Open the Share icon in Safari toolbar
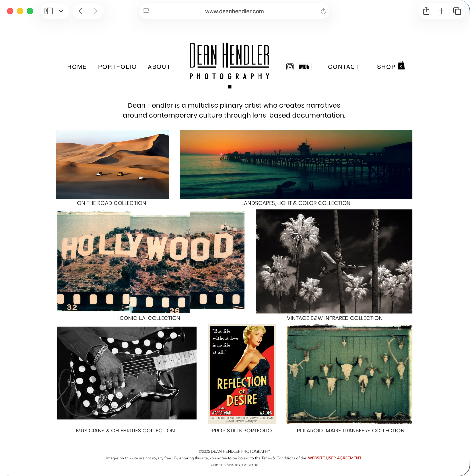 click(426, 11)
